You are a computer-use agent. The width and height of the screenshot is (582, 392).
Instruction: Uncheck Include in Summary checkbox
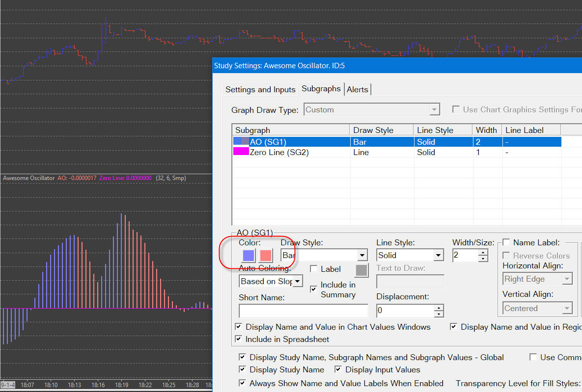(x=314, y=289)
